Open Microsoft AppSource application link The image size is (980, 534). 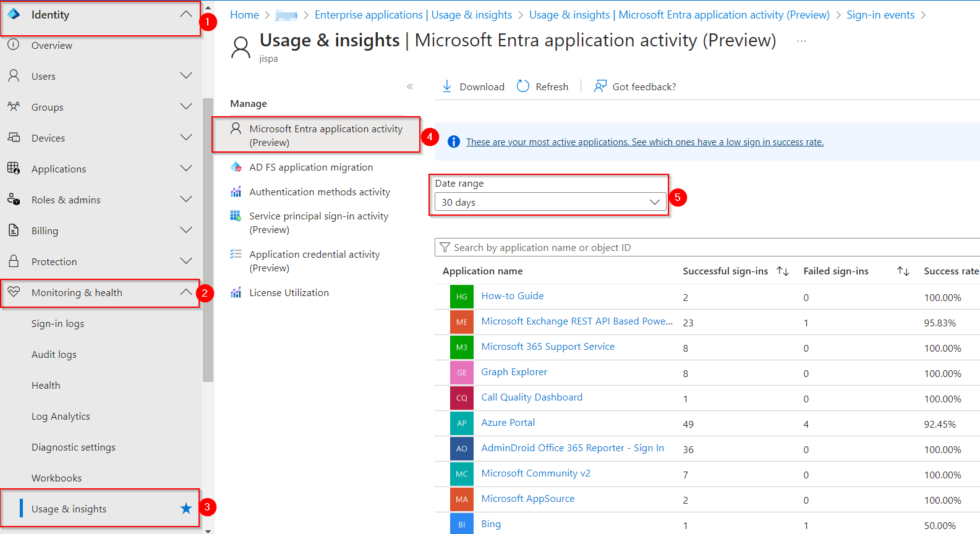pyautogui.click(x=528, y=498)
